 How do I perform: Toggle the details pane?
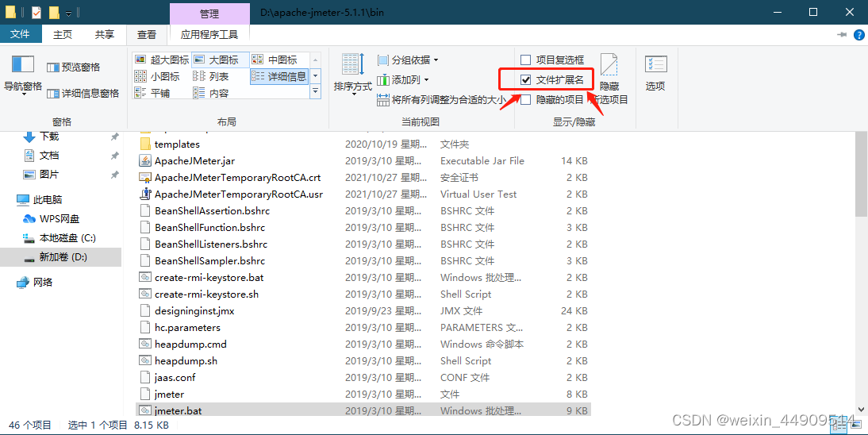click(83, 93)
